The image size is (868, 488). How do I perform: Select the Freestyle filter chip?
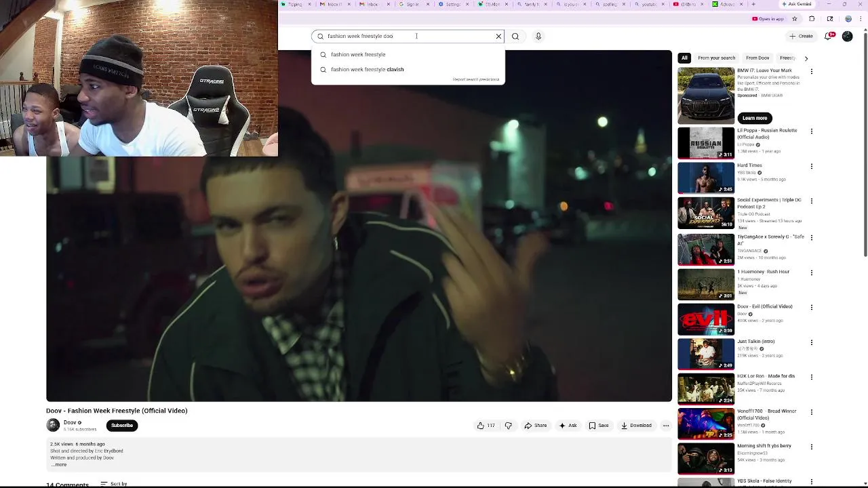pos(788,58)
